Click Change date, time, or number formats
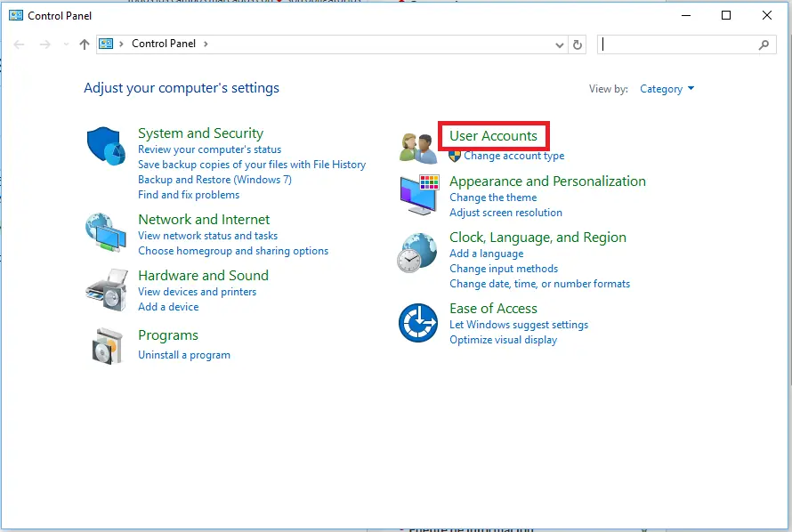Viewport: 792px width, 532px height. pos(539,284)
